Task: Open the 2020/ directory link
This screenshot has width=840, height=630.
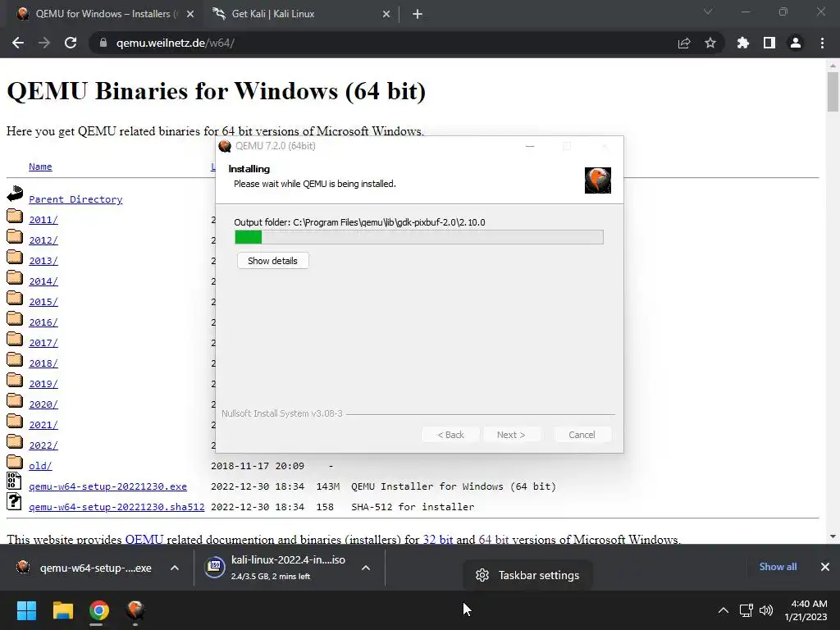Action: [43, 404]
